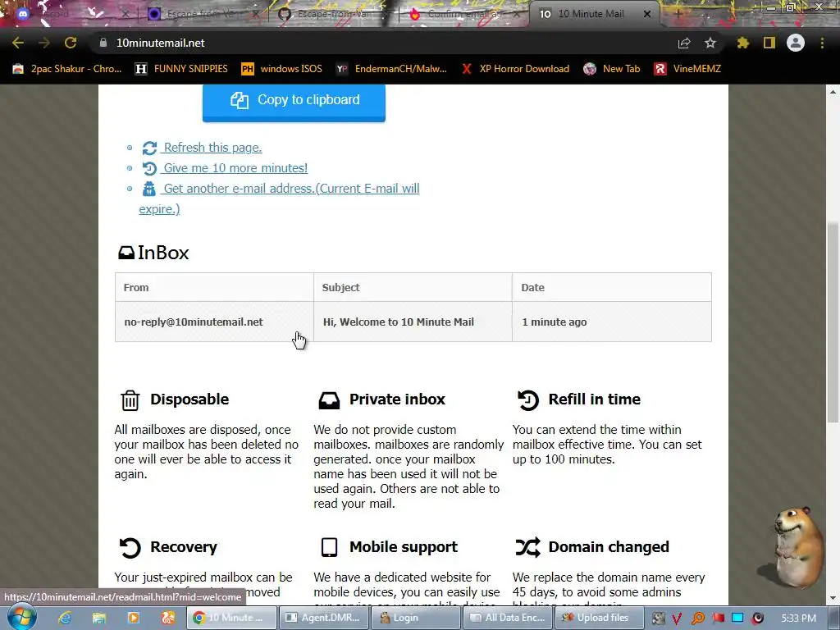This screenshot has height=630, width=840.
Task: Launch Internet Explorer from the taskbar
Action: pyautogui.click(x=65, y=618)
